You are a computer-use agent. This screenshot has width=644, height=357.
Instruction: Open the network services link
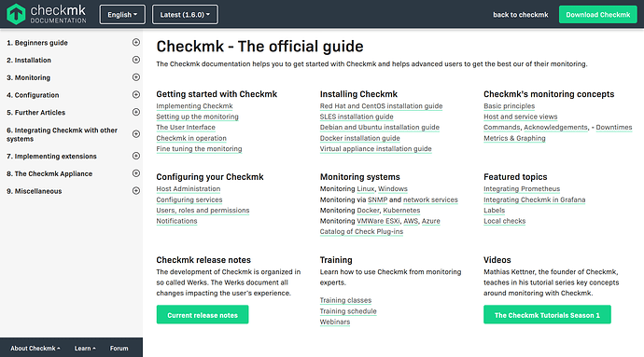point(430,199)
